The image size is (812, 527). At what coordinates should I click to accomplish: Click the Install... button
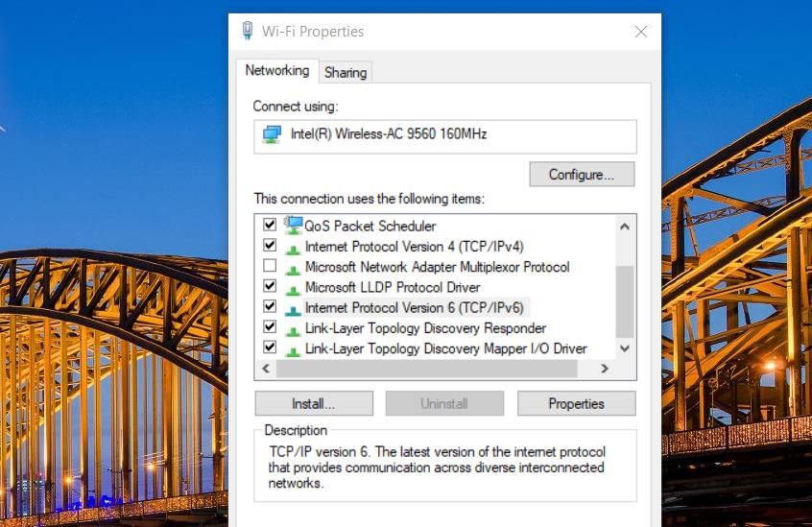tap(314, 403)
